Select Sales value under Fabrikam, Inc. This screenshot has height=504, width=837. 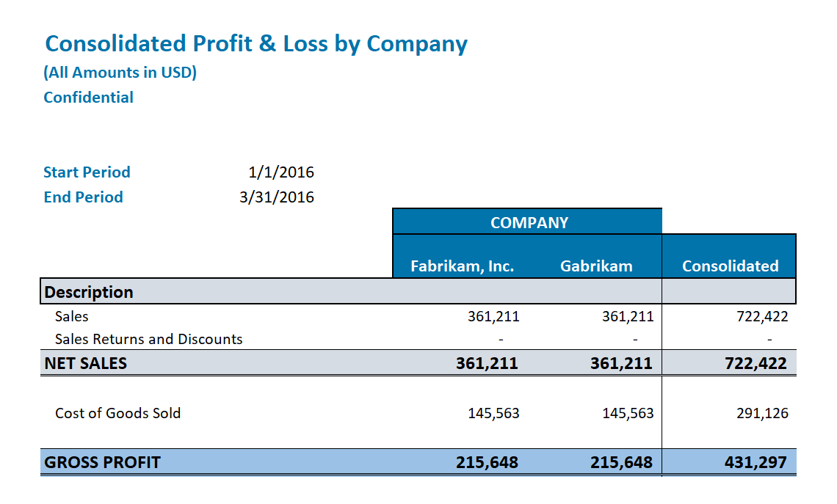tap(494, 316)
